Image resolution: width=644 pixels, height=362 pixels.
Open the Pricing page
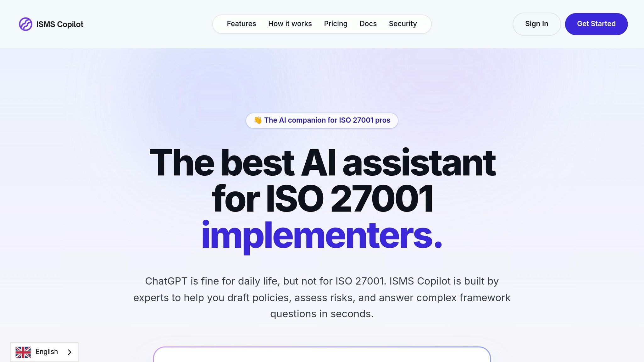336,24
